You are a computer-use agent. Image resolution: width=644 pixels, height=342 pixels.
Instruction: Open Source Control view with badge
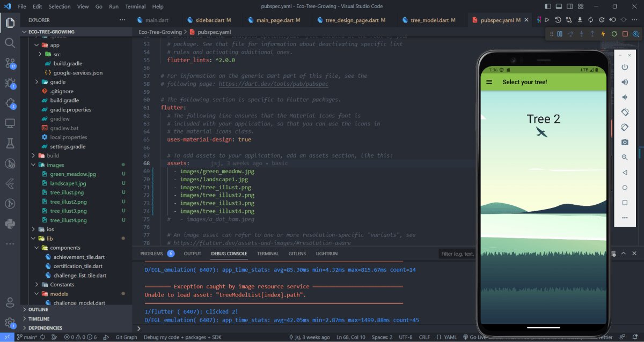[x=10, y=62]
